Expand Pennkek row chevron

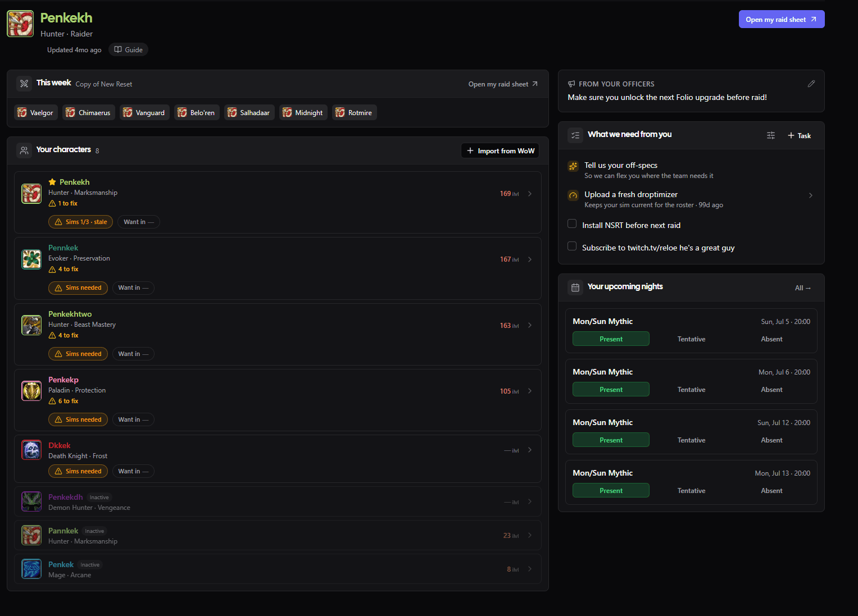[529, 259]
